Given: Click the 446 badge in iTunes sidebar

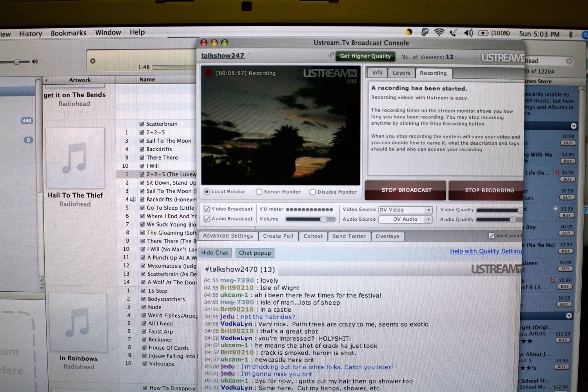Looking at the screenshot, I should pos(27,121).
